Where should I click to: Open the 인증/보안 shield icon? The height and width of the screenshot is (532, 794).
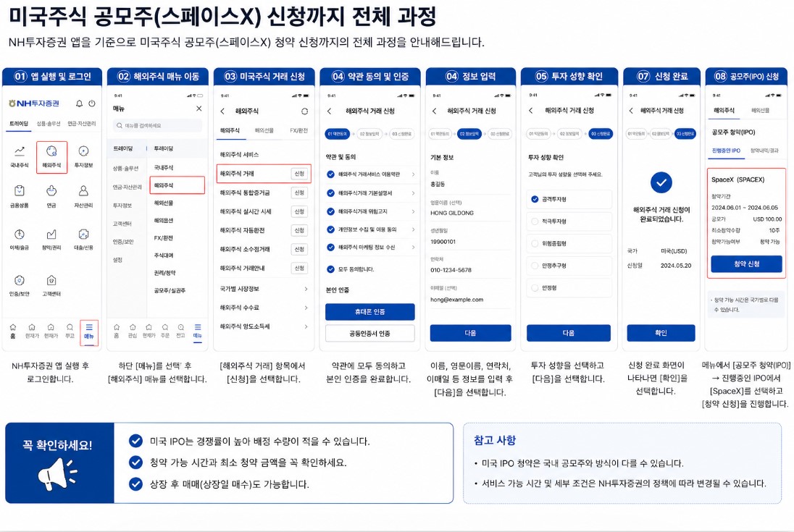point(20,280)
